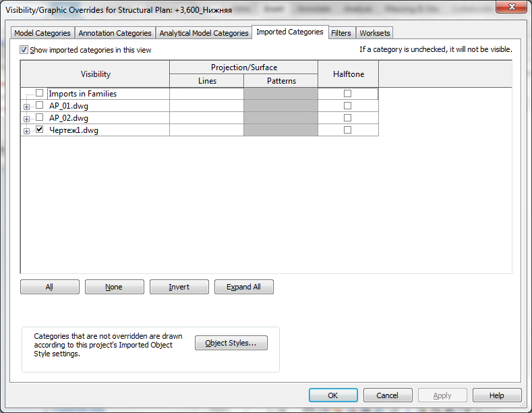Close the Visibility/Graphic Overrides dialog
532x413 pixels.
click(x=512, y=7)
